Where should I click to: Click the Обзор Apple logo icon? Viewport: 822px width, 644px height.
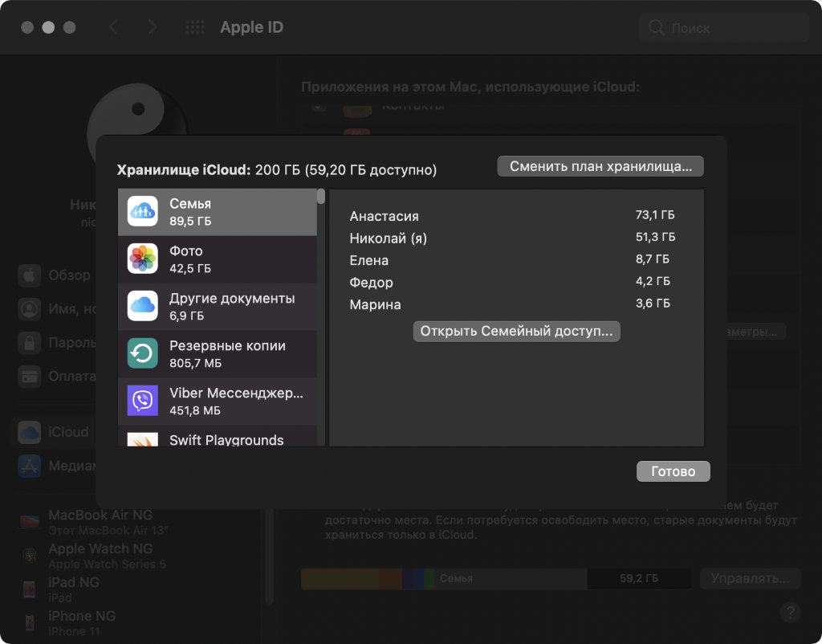[x=30, y=275]
